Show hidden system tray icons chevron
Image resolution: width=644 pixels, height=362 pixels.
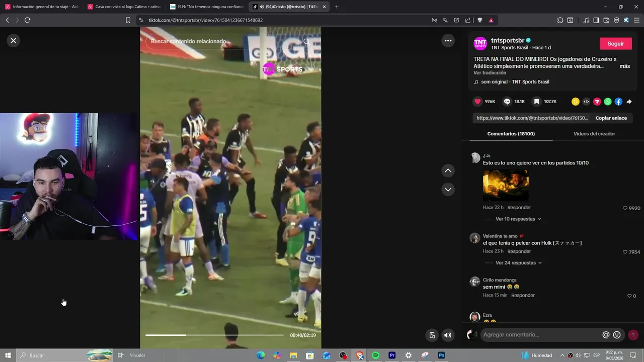562,355
